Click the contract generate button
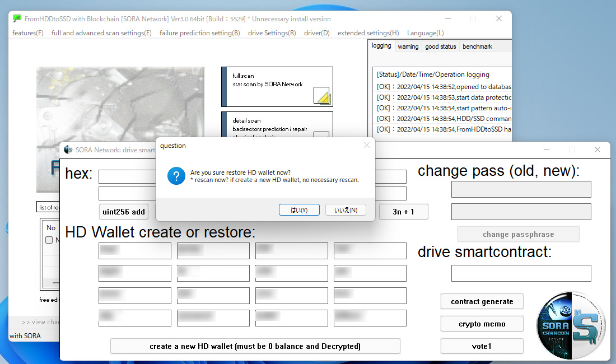Viewport: 616px width, 364px height. point(482,302)
